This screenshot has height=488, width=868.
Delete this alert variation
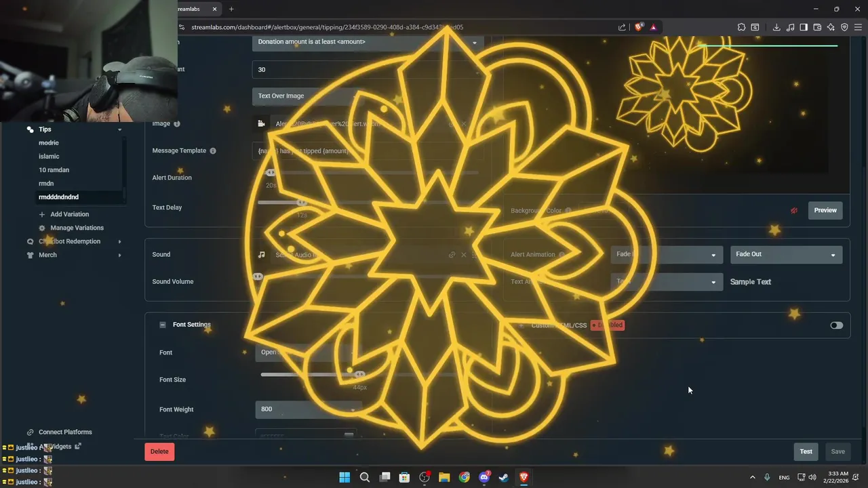(x=159, y=451)
